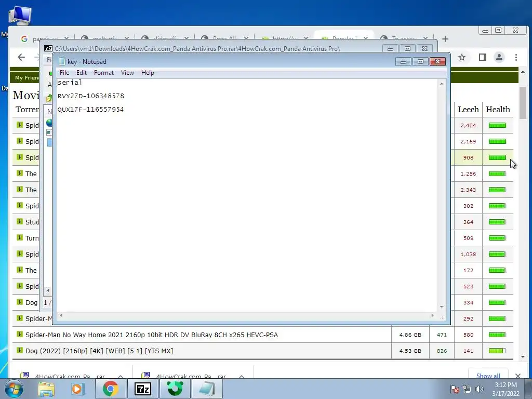Click the volume speaker tray icon
This screenshot has width=532, height=399.
tap(479, 389)
